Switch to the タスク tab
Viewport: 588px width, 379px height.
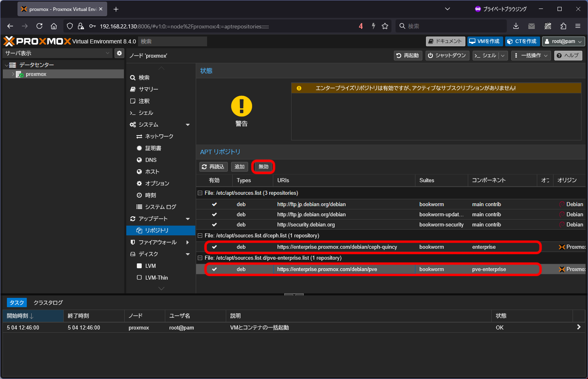pyautogui.click(x=17, y=303)
